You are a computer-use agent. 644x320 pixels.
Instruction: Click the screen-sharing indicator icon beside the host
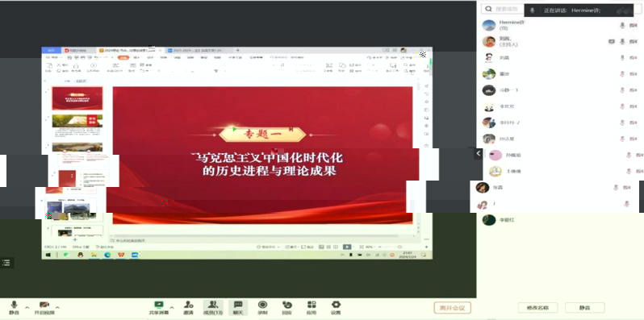pyautogui.click(x=611, y=41)
